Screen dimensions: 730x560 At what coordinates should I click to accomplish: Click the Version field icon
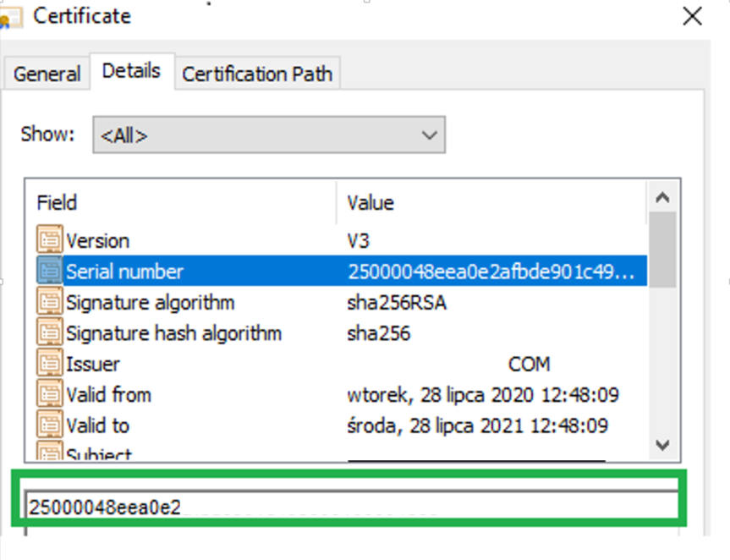[51, 241]
